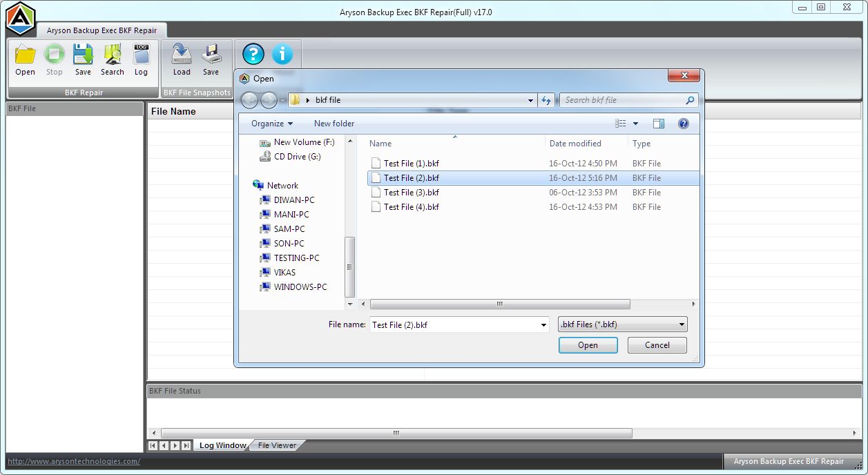Select DIWAN-PC network computer

(x=287, y=200)
